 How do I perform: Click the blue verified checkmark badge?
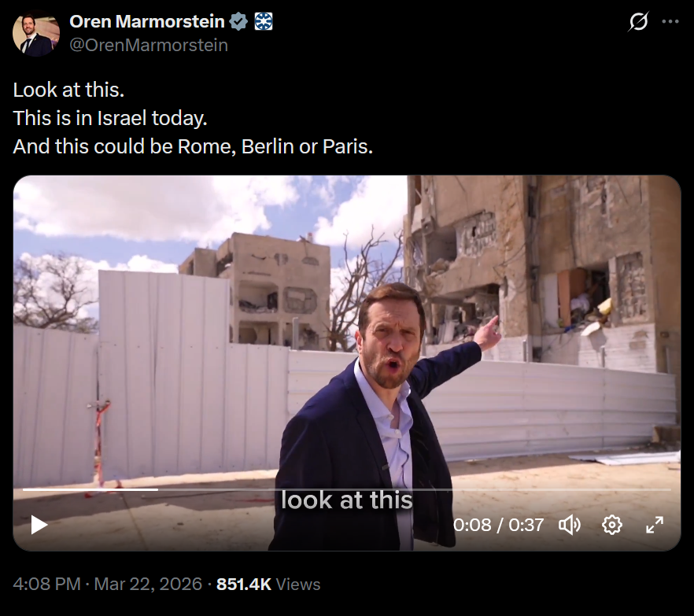238,22
